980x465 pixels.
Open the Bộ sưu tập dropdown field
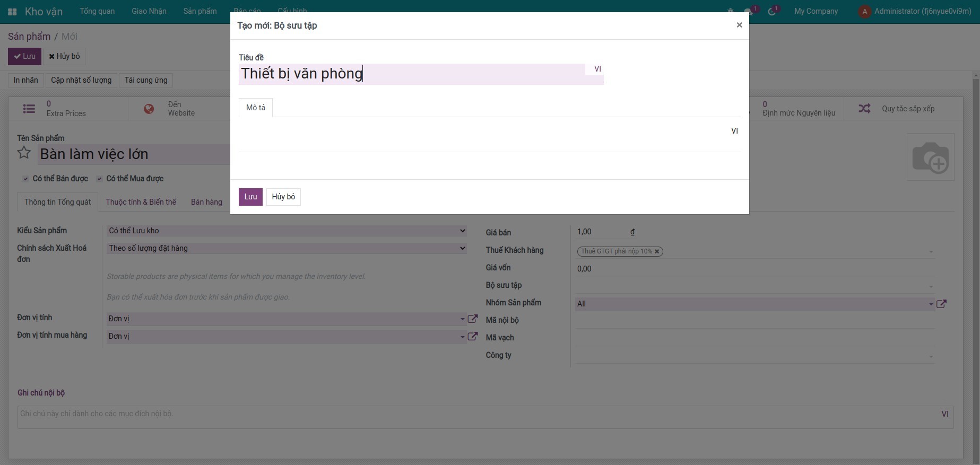[753, 286]
